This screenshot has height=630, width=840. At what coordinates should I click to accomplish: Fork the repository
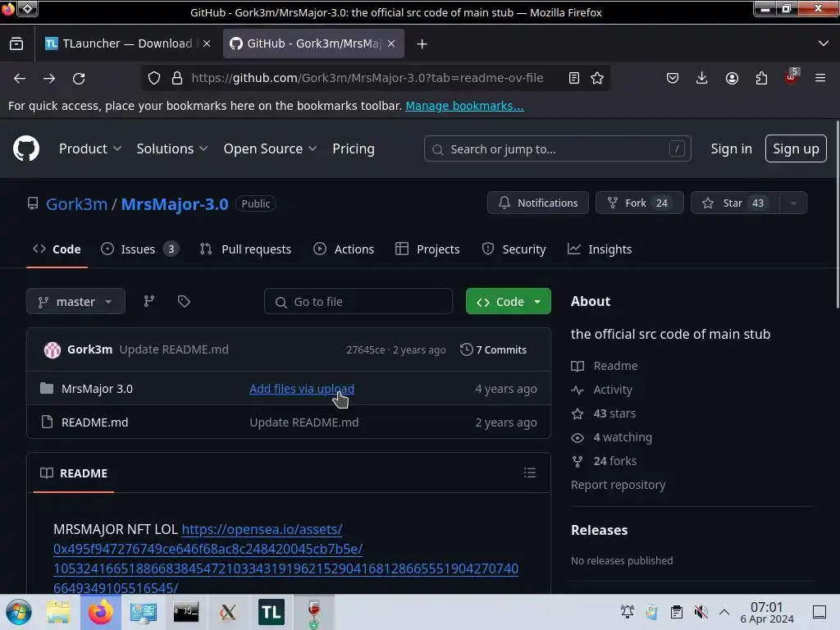(640, 203)
